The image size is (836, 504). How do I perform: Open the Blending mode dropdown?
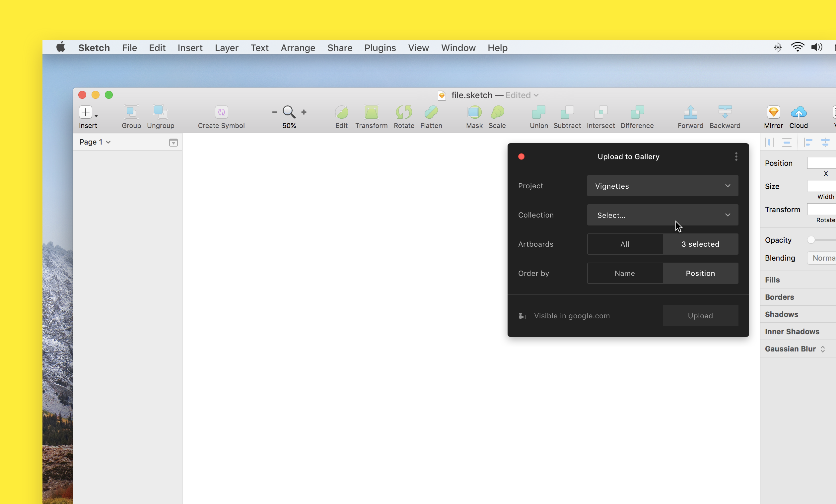822,258
